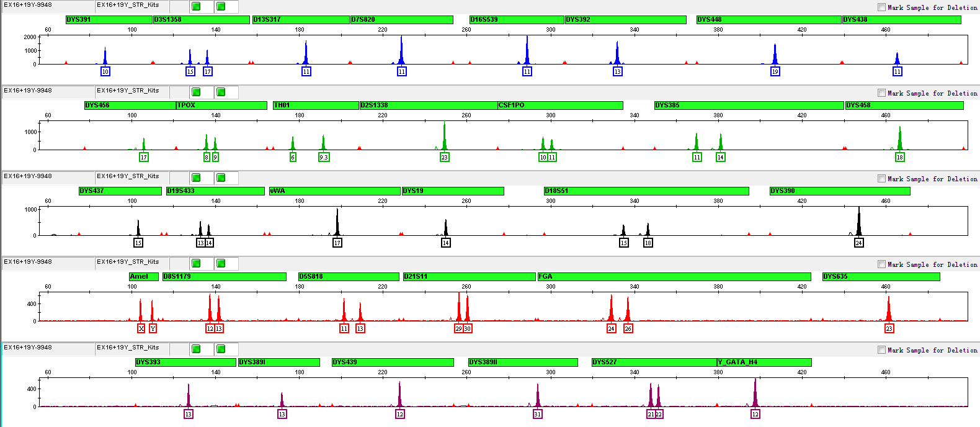980x427 pixels.
Task: Select the D3S1358 marker header bar
Action: [x=202, y=20]
